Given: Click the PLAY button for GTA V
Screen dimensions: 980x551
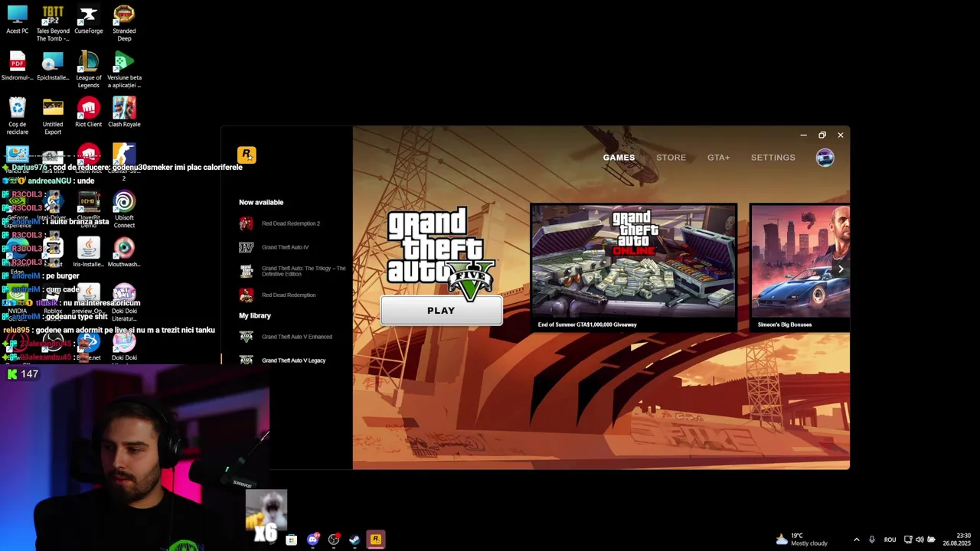Looking at the screenshot, I should click(441, 311).
